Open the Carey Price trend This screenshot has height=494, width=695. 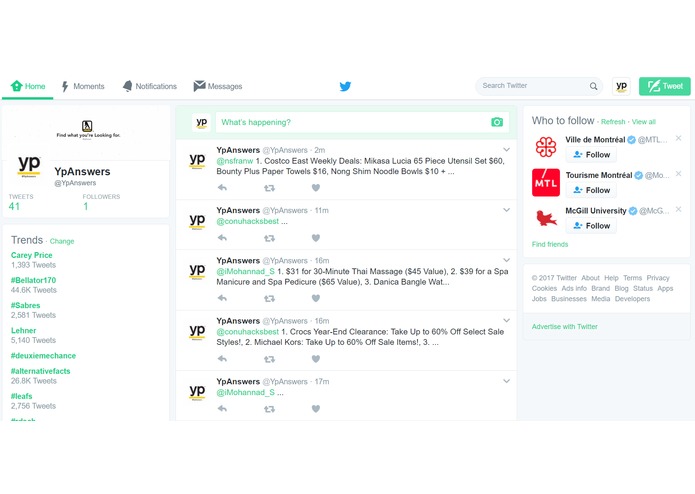coord(31,255)
